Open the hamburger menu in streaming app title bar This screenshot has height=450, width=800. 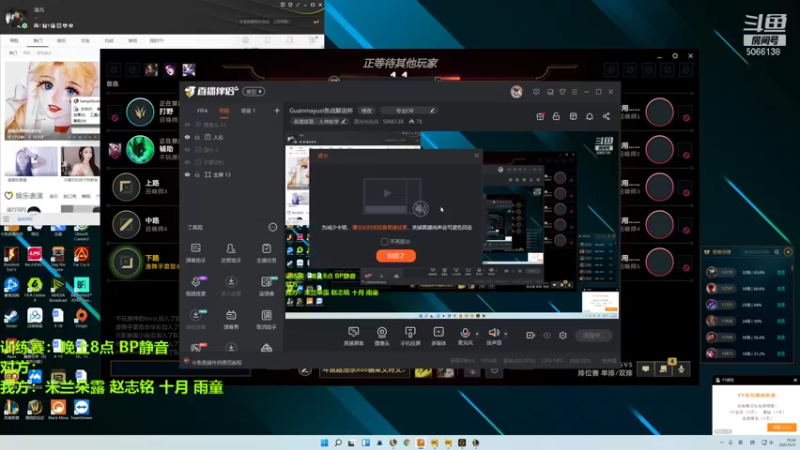pyautogui.click(x=574, y=92)
